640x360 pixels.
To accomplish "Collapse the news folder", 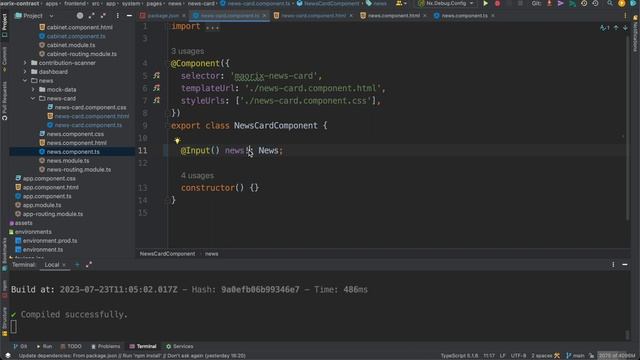I will coord(25,81).
